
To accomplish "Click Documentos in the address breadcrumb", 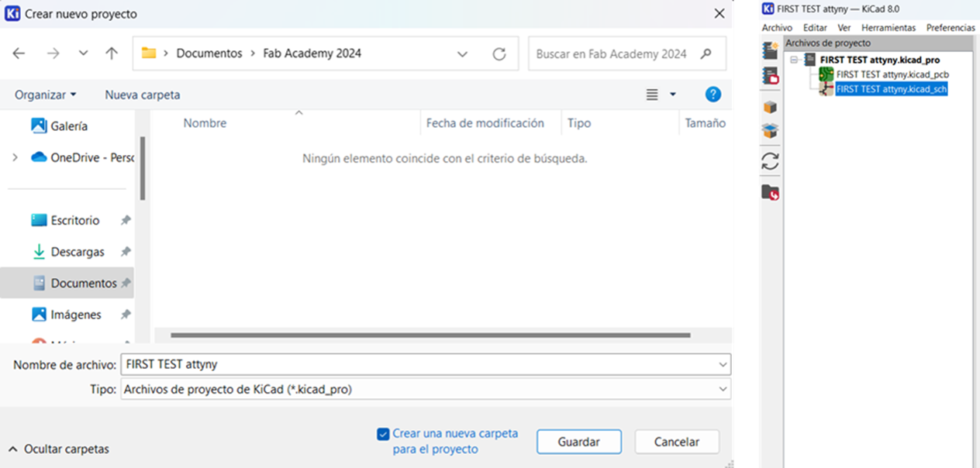I will tap(209, 53).
